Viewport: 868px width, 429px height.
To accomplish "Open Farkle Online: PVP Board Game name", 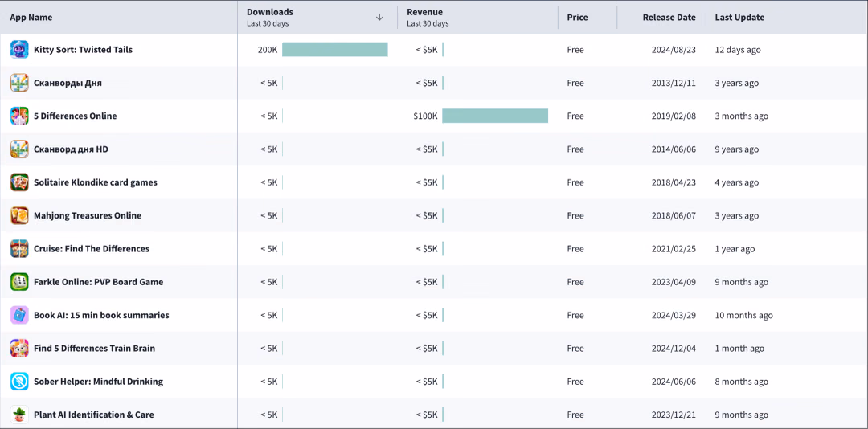I will [99, 282].
